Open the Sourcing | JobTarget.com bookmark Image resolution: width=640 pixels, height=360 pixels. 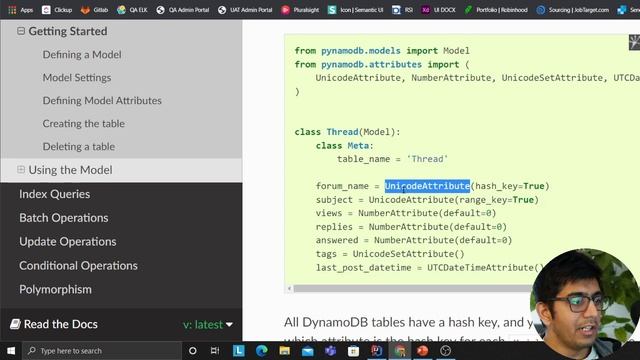(x=573, y=9)
